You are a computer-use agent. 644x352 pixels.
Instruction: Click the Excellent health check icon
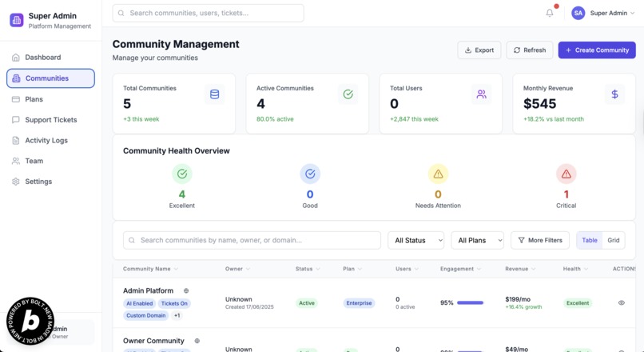tap(182, 174)
